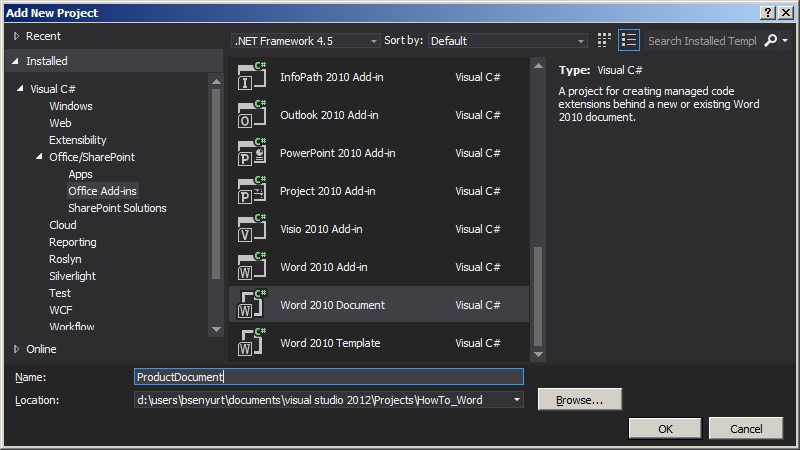
Task: Select SharePoint Solutions in the tree
Action: [117, 208]
